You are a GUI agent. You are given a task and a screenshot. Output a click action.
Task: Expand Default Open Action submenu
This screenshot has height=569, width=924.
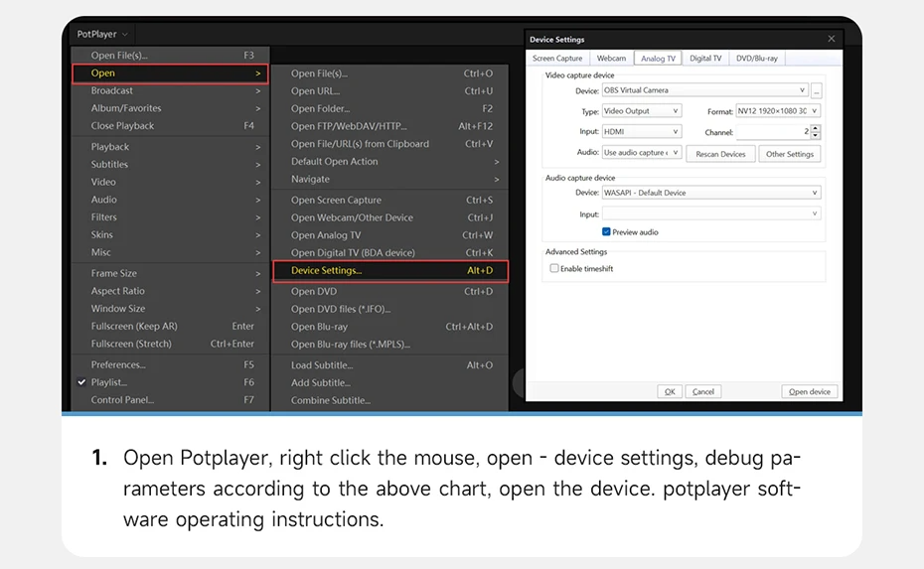click(x=390, y=162)
